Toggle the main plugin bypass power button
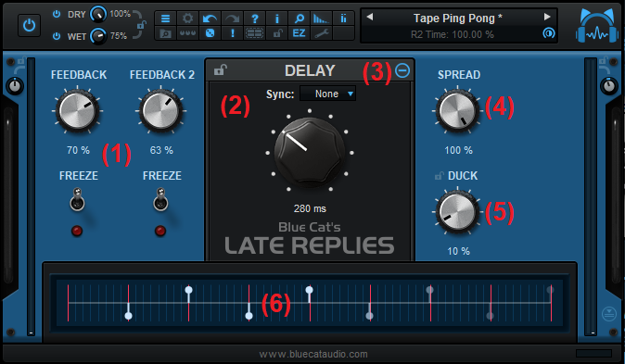 coord(29,26)
